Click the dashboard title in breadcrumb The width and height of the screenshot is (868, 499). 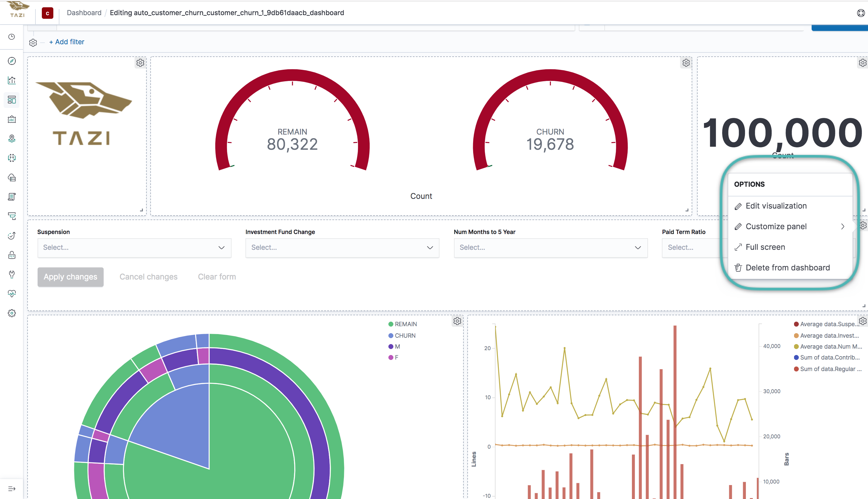tap(227, 13)
